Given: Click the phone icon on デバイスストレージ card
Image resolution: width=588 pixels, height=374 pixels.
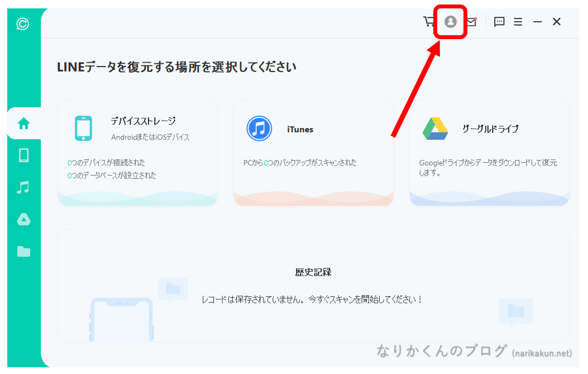Looking at the screenshot, I should [84, 127].
